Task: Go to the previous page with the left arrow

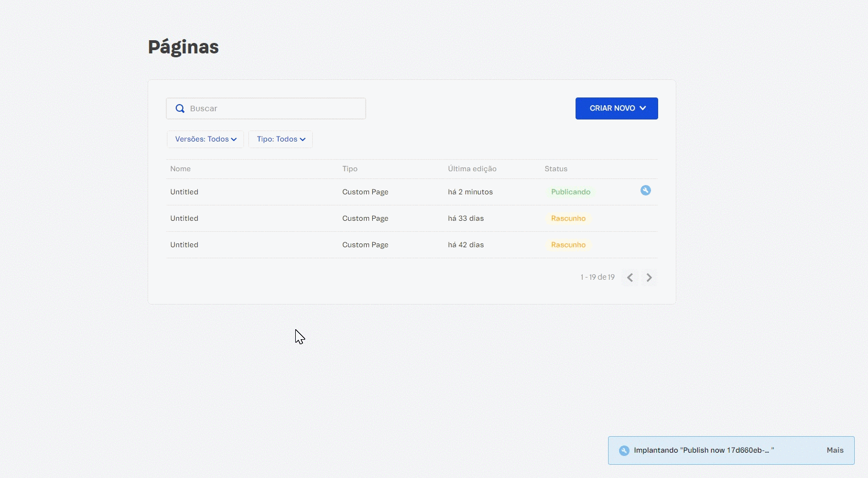Action: (x=630, y=278)
